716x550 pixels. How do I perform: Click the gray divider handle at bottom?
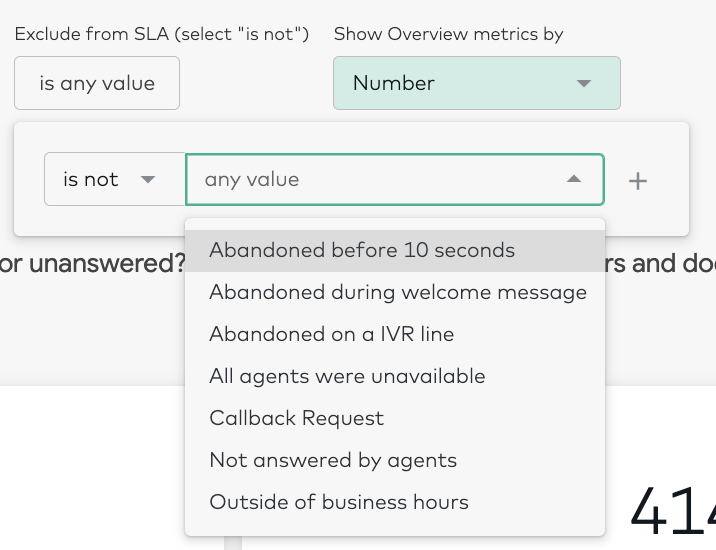233,543
